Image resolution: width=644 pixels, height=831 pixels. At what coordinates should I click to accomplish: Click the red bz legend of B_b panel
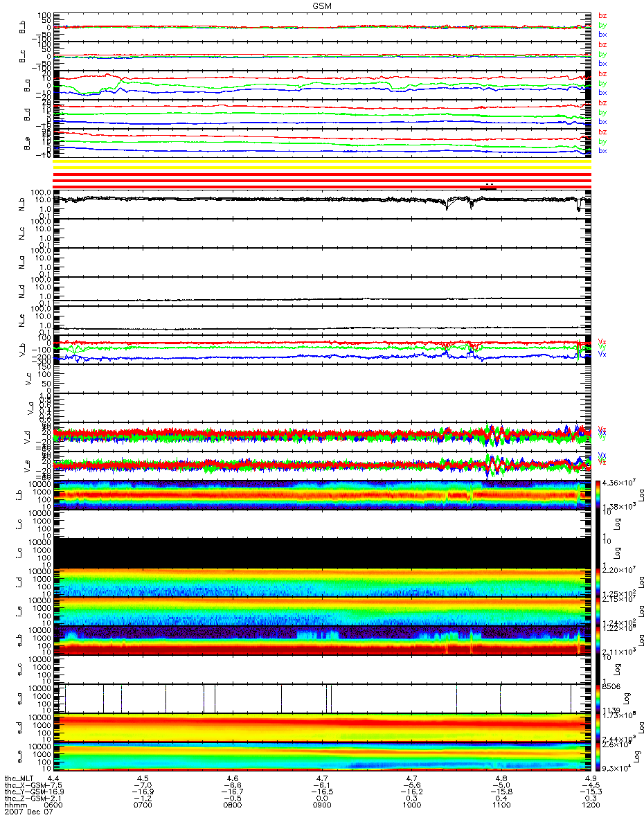[602, 15]
